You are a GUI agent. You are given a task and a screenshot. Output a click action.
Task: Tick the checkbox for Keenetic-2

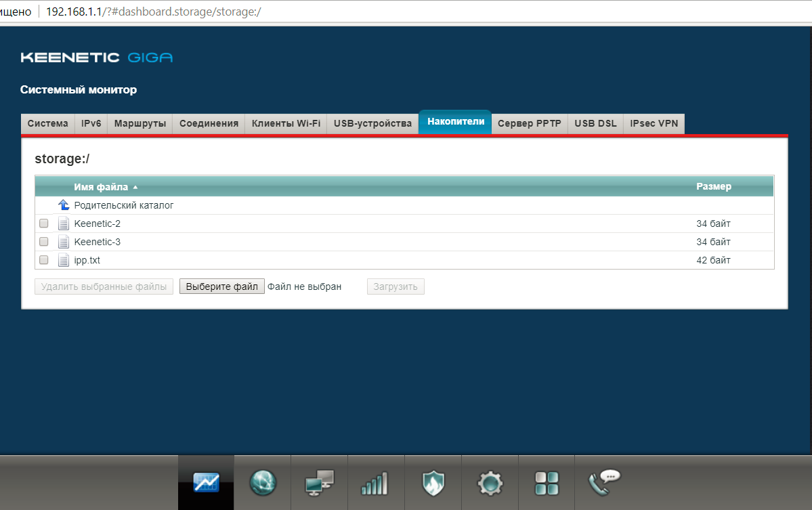pyautogui.click(x=44, y=224)
